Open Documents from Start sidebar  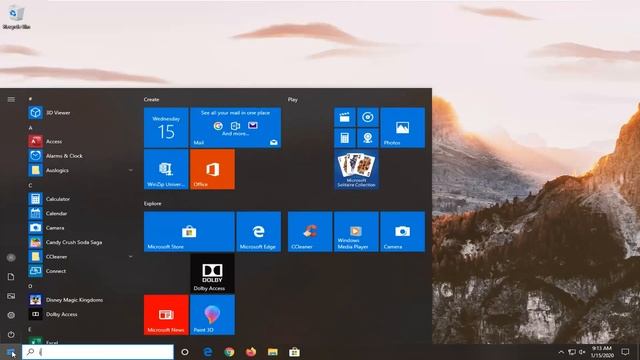pos(11,277)
